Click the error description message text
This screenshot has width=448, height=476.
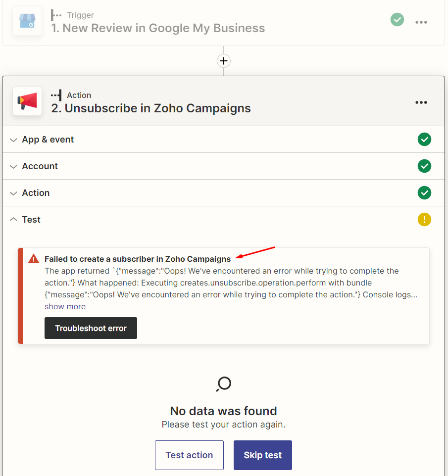click(x=231, y=283)
